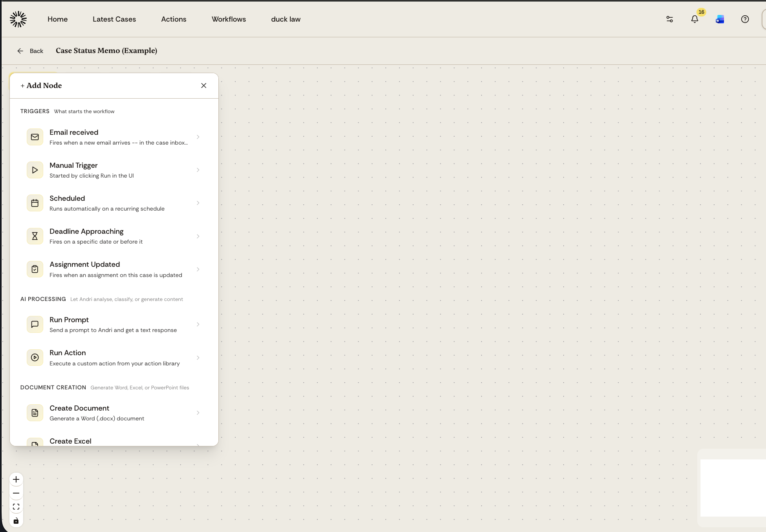Zoom in on the canvas
Image resolution: width=766 pixels, height=532 pixels.
point(16,479)
